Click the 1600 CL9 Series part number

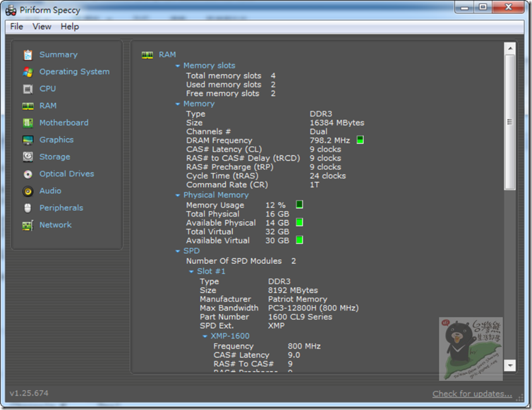tap(300, 317)
